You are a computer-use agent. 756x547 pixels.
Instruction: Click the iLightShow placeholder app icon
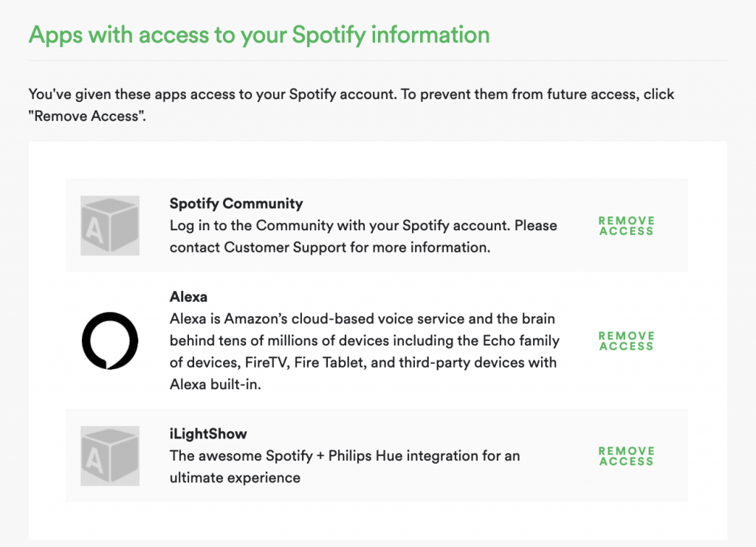point(110,455)
